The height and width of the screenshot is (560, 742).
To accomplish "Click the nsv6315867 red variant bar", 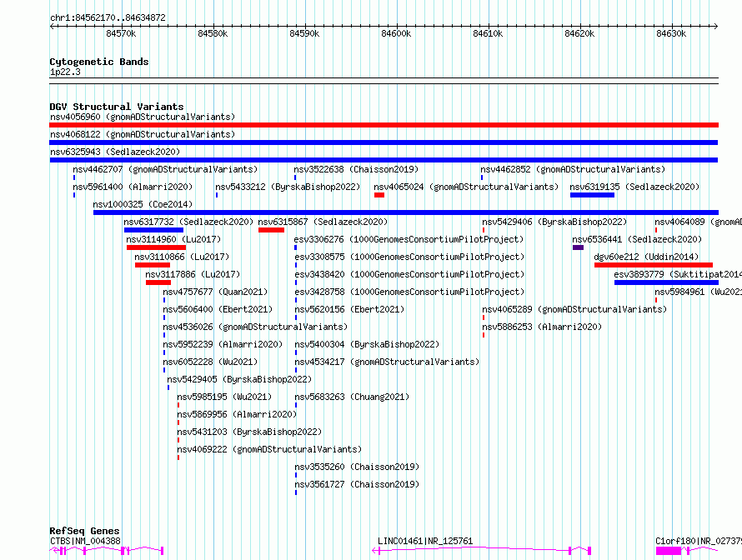I will point(271,230).
